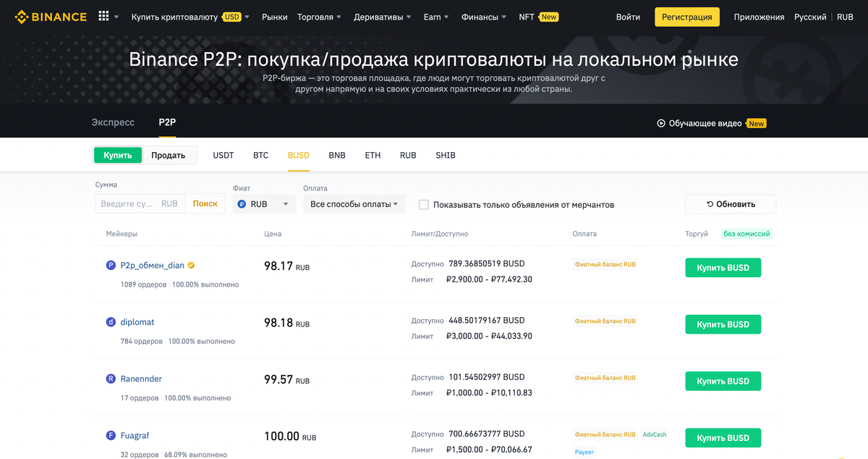Open maker profile Fuagraf
The height and width of the screenshot is (459, 868).
coord(135,435)
